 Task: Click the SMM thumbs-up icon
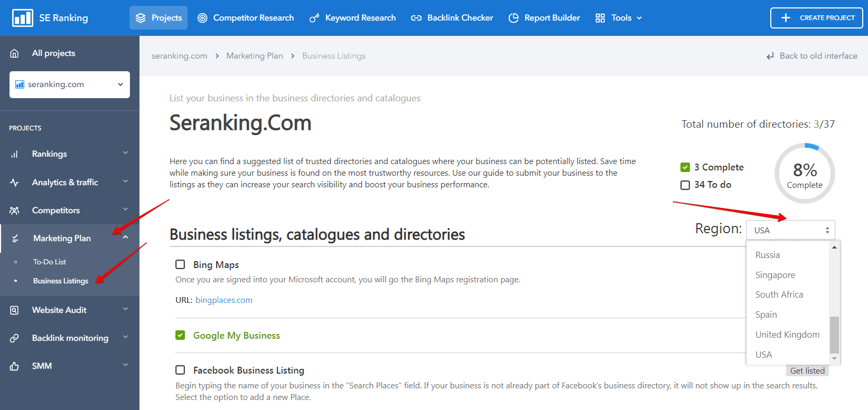pos(14,366)
